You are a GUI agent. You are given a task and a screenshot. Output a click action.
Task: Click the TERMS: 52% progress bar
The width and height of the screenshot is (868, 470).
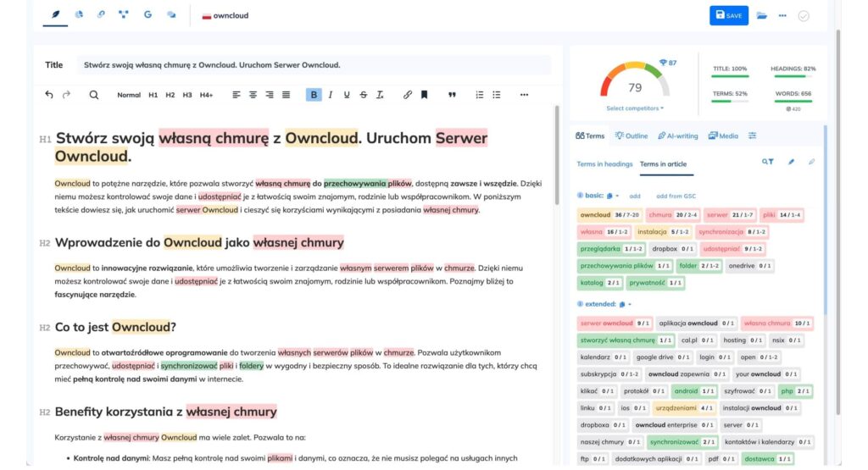pyautogui.click(x=730, y=101)
